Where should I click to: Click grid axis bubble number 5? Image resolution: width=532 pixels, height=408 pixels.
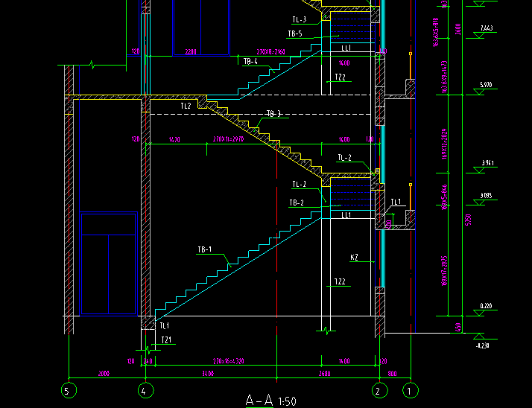pyautogui.click(x=69, y=389)
